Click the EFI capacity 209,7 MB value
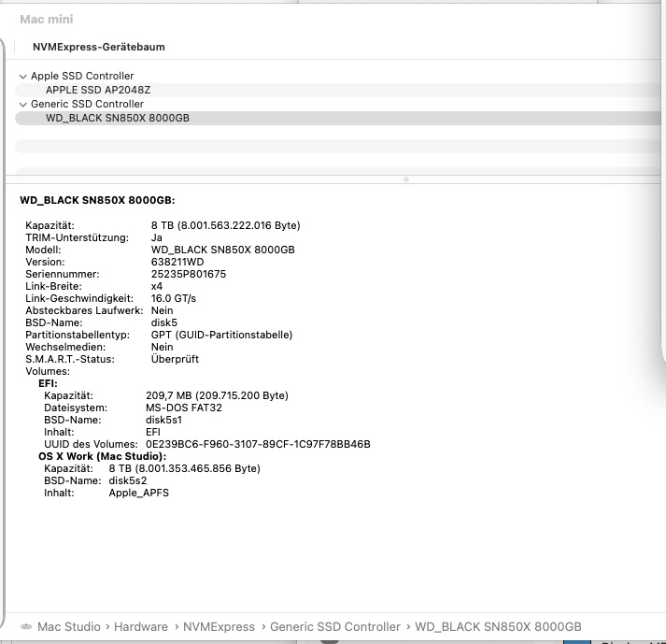666x644 pixels. coord(217,395)
